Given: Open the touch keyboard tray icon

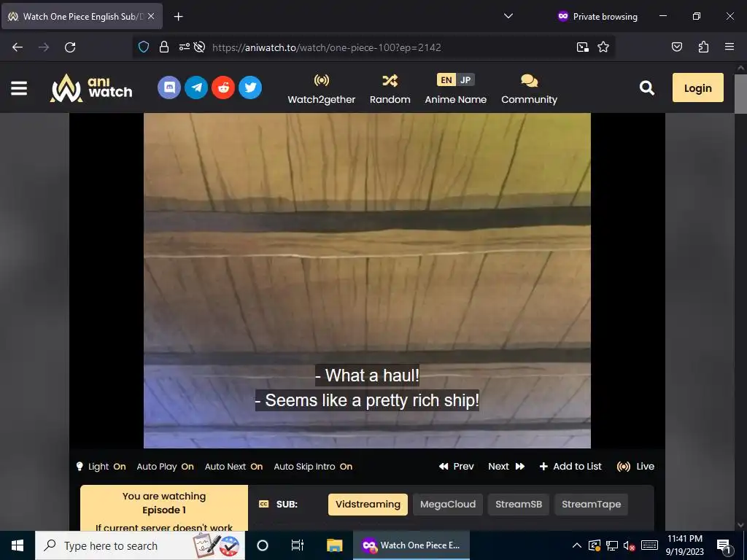Looking at the screenshot, I should pos(649,545).
